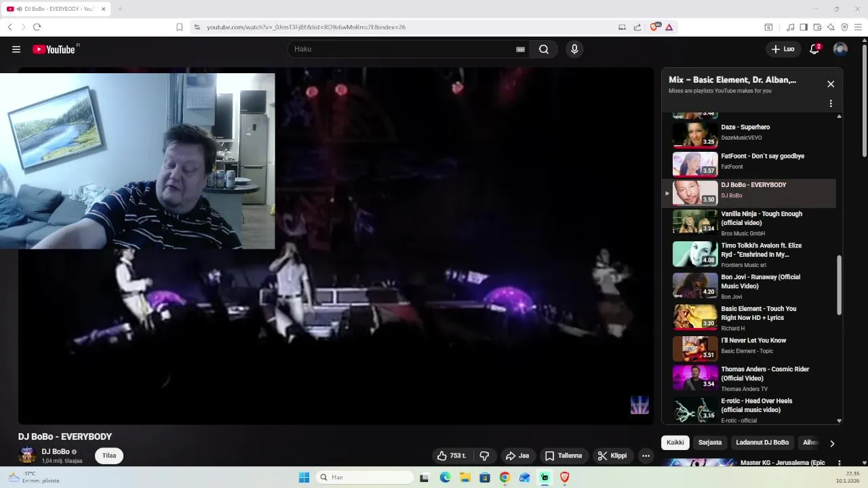Click the taskbar Hae search box

pos(365,477)
